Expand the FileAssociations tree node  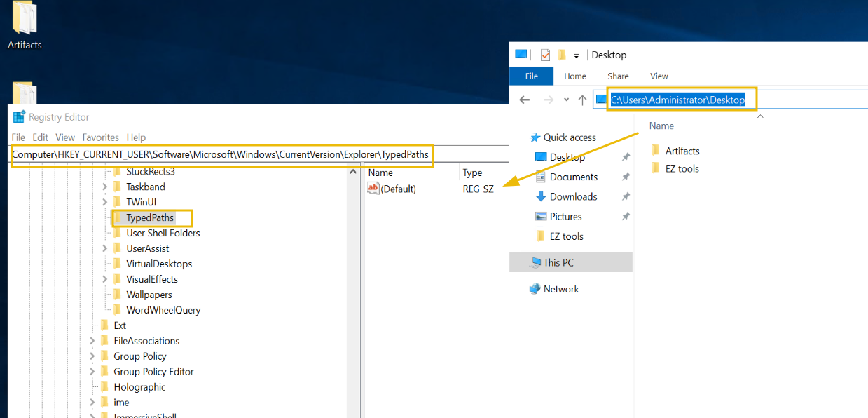click(92, 341)
